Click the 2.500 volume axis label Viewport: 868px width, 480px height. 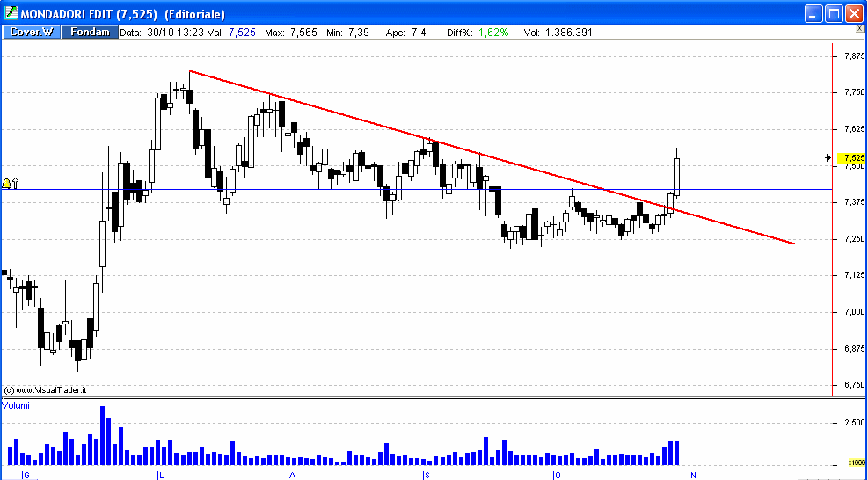pos(855,423)
